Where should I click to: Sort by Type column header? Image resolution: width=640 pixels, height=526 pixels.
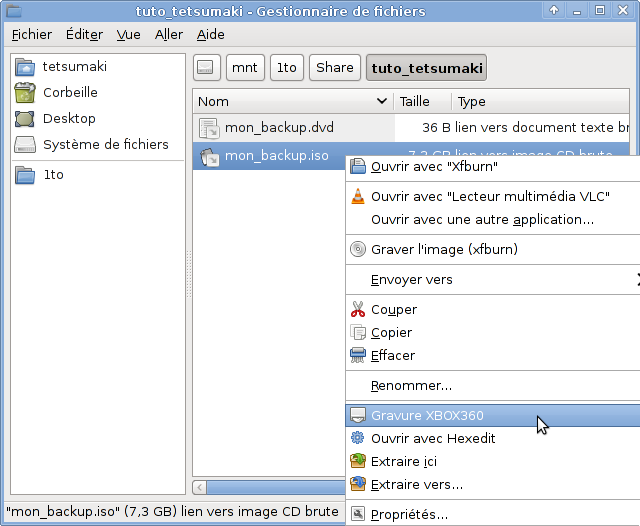tap(541, 101)
